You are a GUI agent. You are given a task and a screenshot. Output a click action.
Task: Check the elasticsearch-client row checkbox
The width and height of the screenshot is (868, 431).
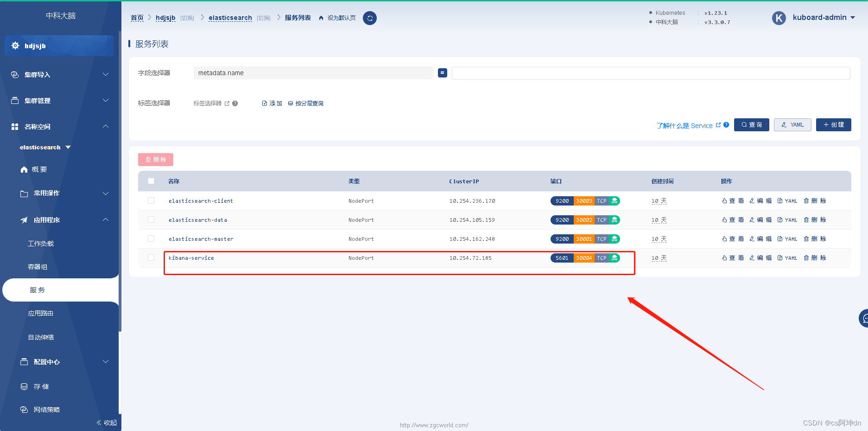[151, 200]
